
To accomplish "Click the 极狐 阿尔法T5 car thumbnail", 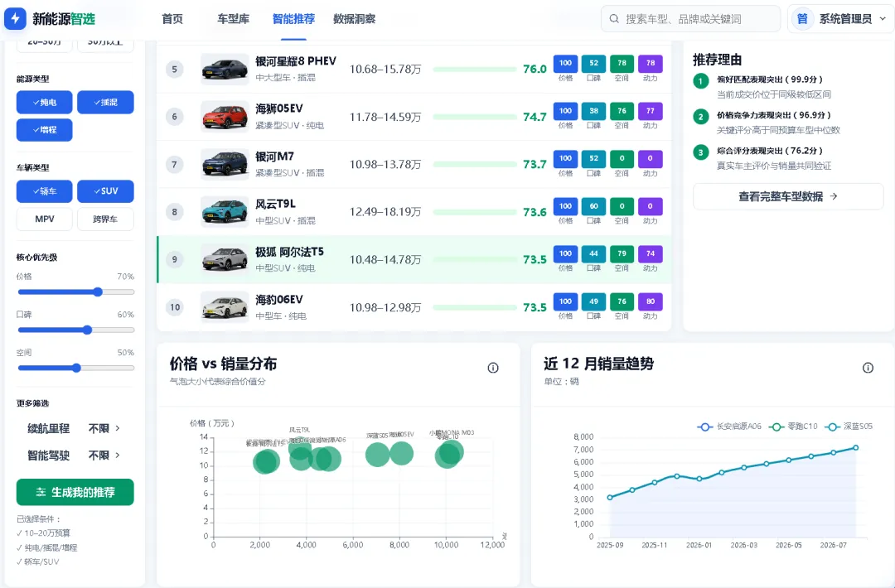I will pyautogui.click(x=225, y=259).
